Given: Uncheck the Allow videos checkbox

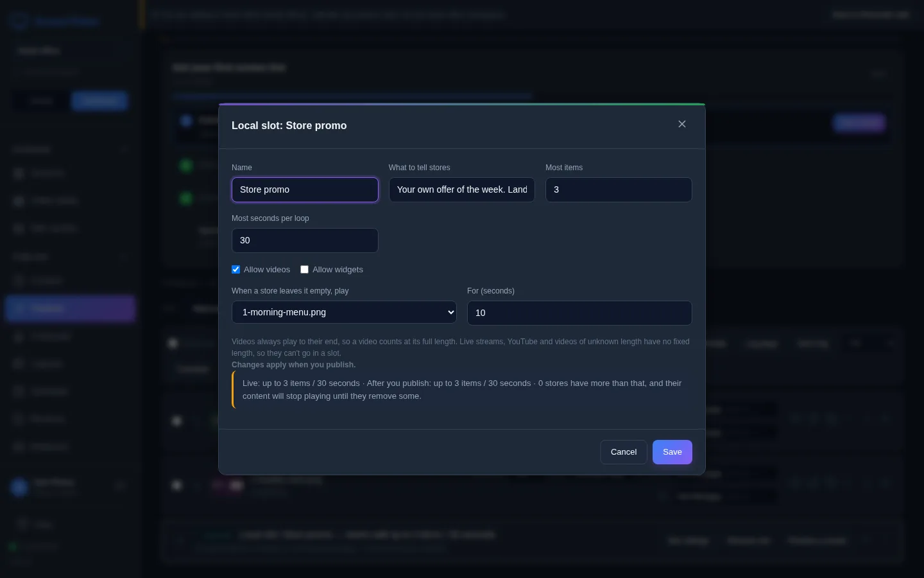Looking at the screenshot, I should pyautogui.click(x=235, y=270).
